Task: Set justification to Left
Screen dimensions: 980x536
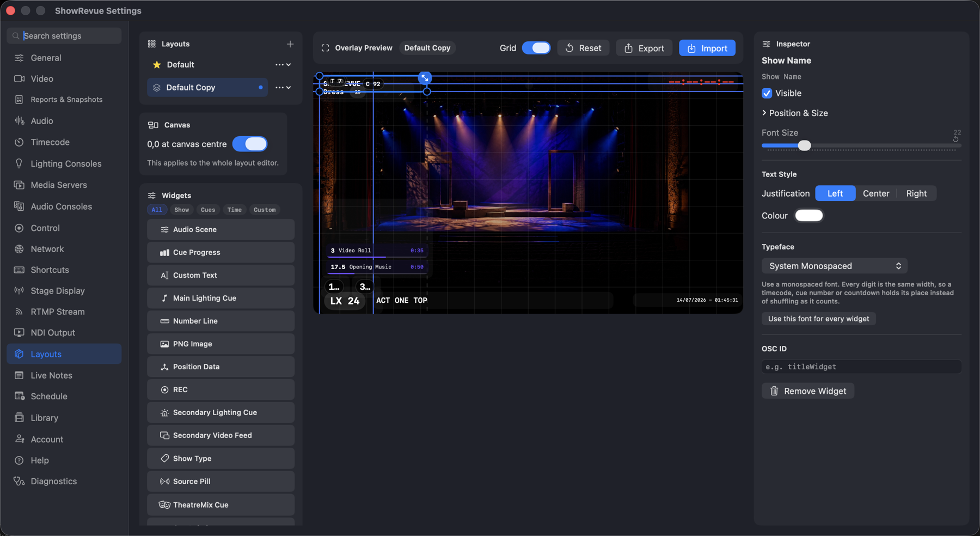Action: [835, 193]
